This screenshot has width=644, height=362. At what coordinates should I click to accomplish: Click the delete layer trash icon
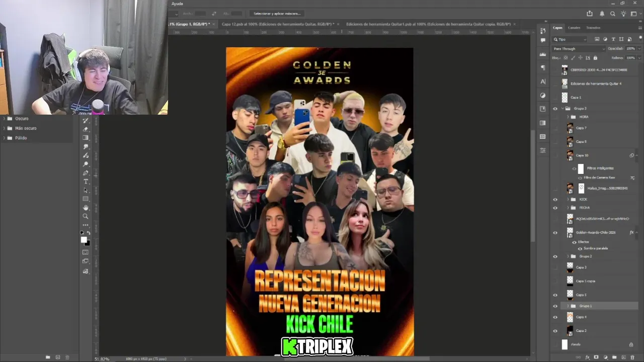[632, 357]
